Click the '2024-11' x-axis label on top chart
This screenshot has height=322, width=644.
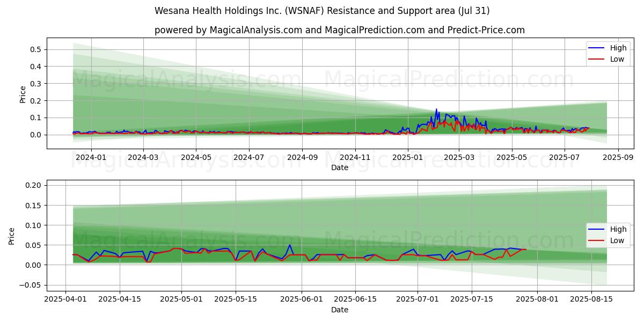click(355, 157)
